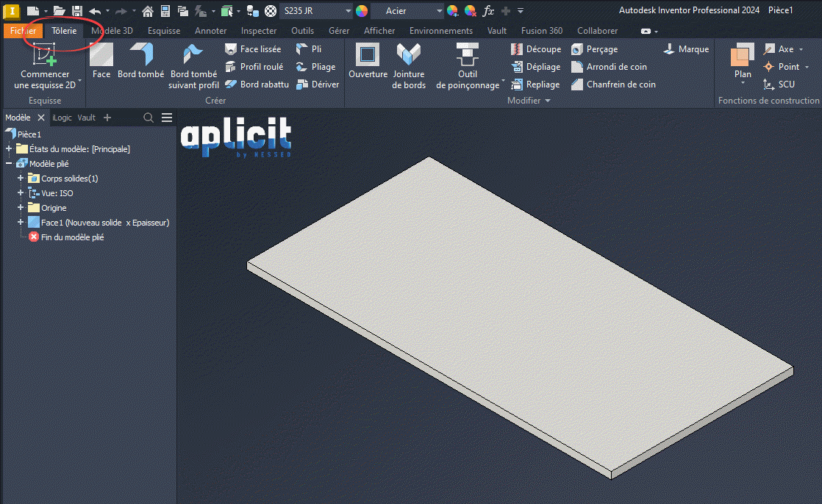Open the Acier appearance dropdown
This screenshot has width=822, height=504.
[x=440, y=11]
